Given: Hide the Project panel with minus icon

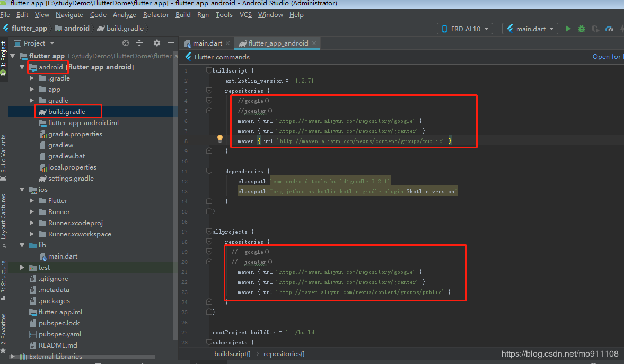Looking at the screenshot, I should 171,43.
